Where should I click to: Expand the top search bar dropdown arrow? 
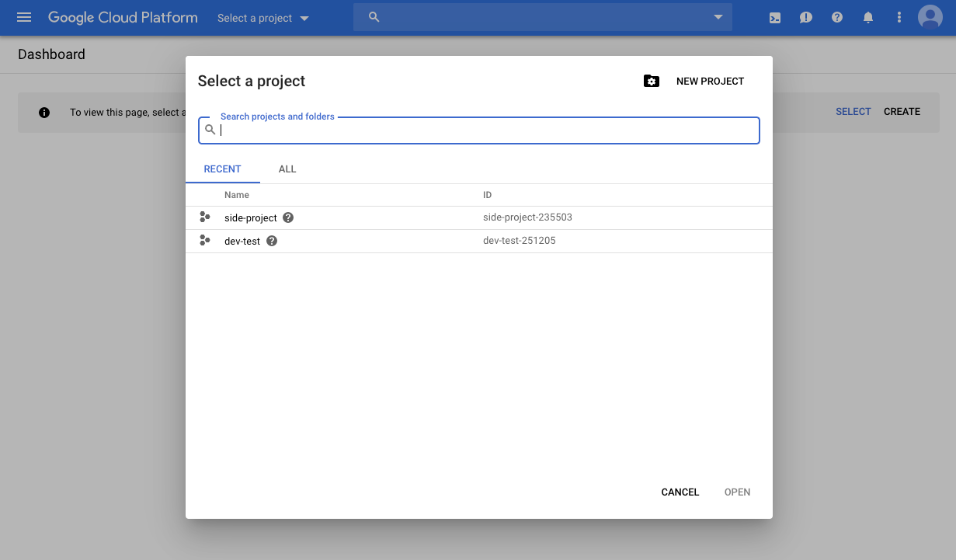718,17
